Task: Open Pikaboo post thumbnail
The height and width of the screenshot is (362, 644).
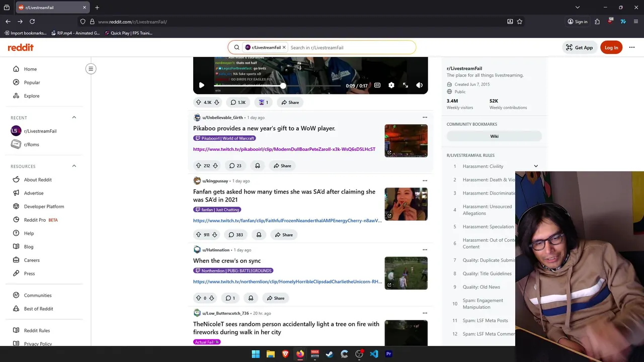Action: (x=406, y=141)
